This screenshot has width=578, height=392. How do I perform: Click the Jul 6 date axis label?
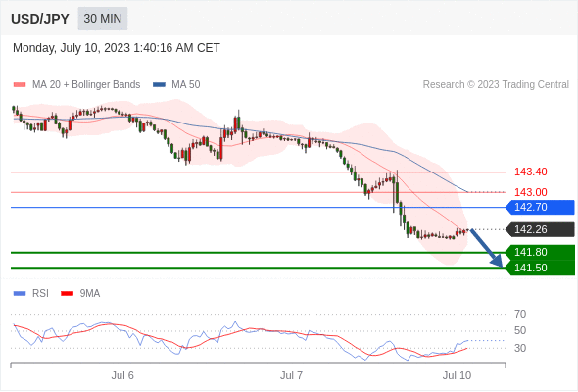122,375
